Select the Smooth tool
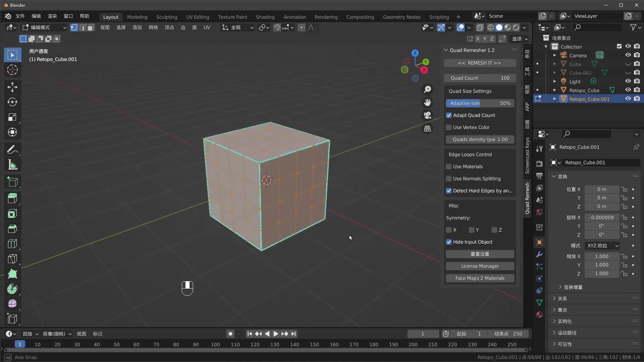 (x=12, y=304)
